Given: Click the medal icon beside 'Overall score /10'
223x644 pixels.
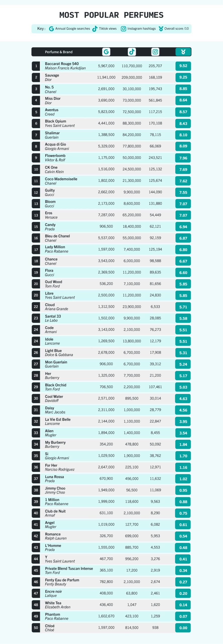Looking at the screenshot, I should pos(161,29).
